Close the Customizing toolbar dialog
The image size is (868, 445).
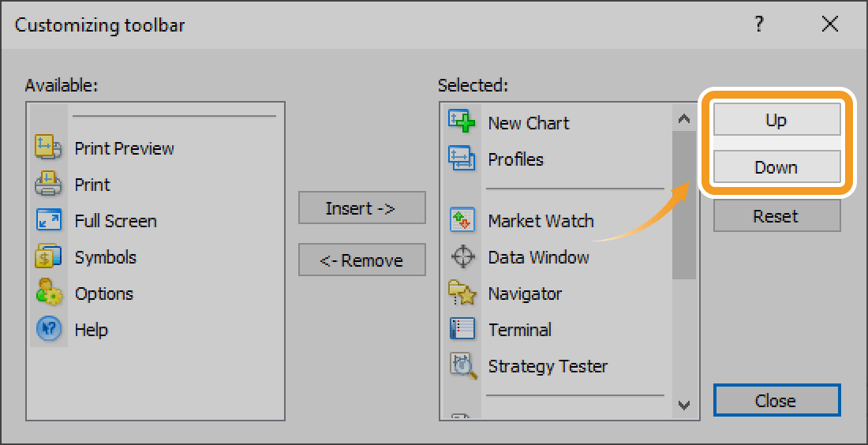point(776,400)
